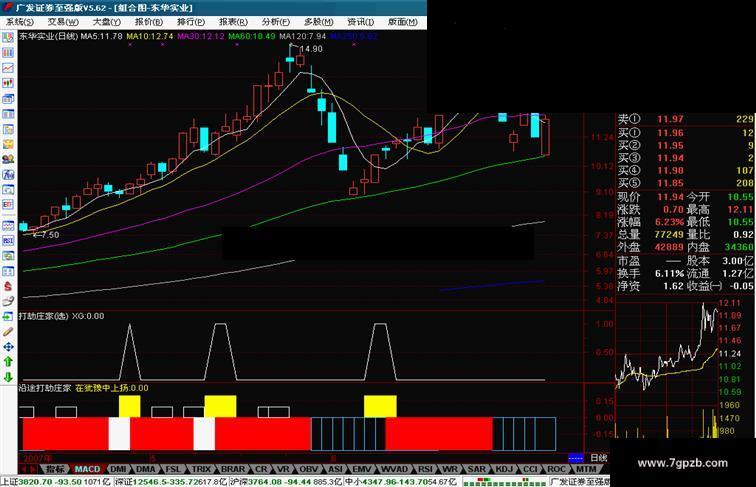Switch to the WR indicator tab

coord(450,469)
